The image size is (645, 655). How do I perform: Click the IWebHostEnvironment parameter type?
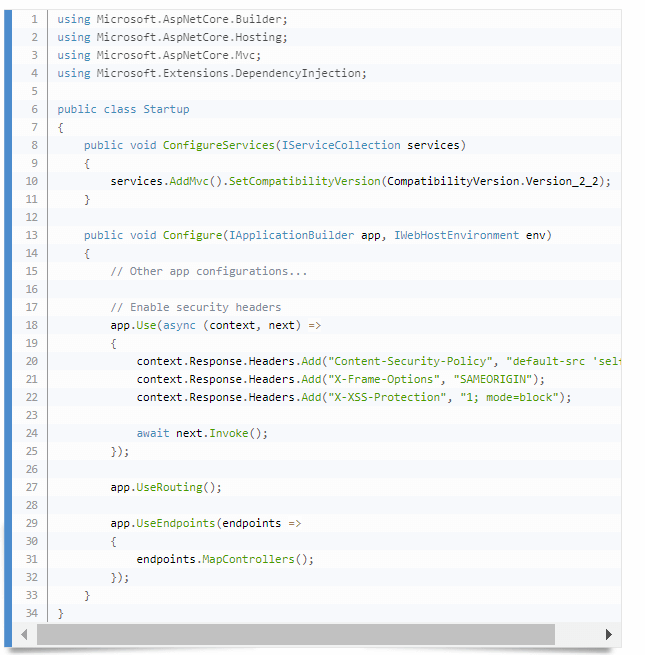point(456,235)
